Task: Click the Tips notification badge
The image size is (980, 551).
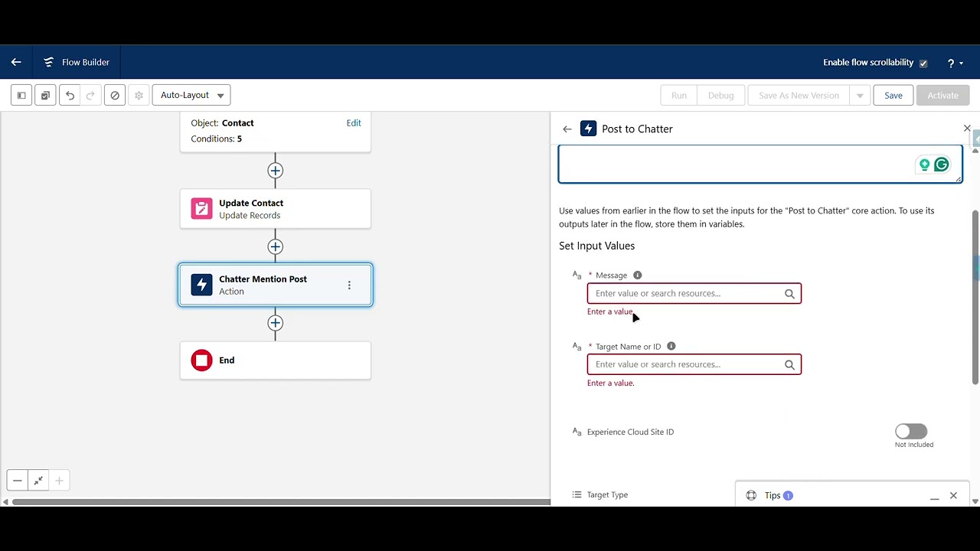Action: coord(788,496)
